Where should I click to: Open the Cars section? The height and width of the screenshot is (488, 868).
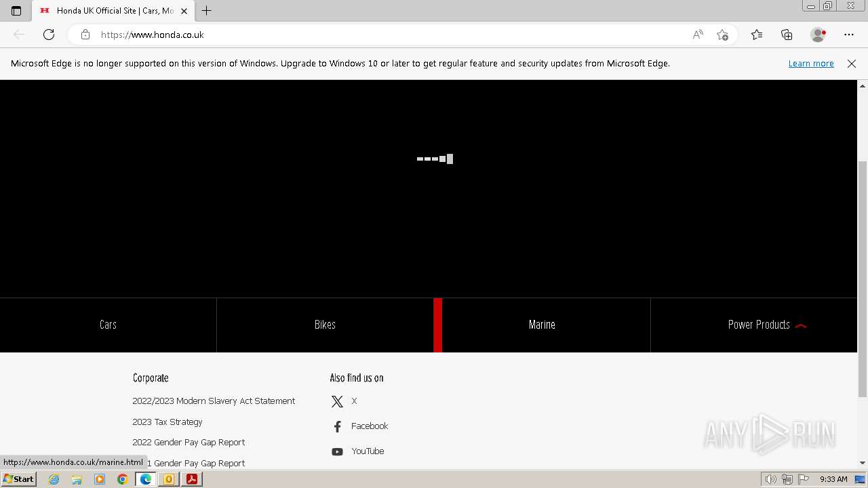click(x=108, y=325)
